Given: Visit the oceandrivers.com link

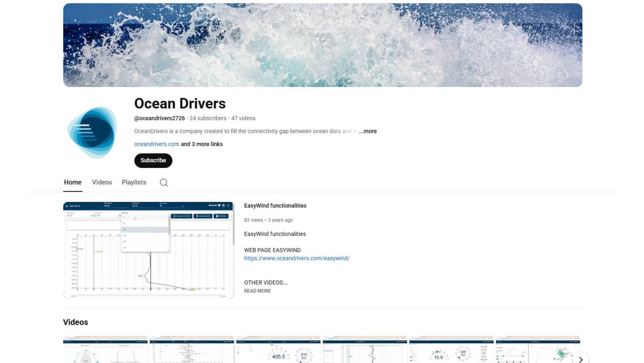Looking at the screenshot, I should [x=156, y=144].
